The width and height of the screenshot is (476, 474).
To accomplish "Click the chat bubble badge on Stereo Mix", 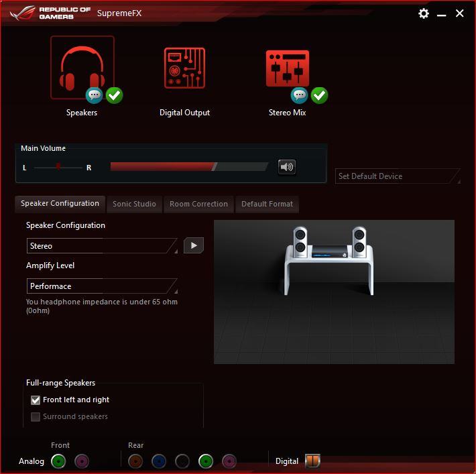I will (x=299, y=95).
